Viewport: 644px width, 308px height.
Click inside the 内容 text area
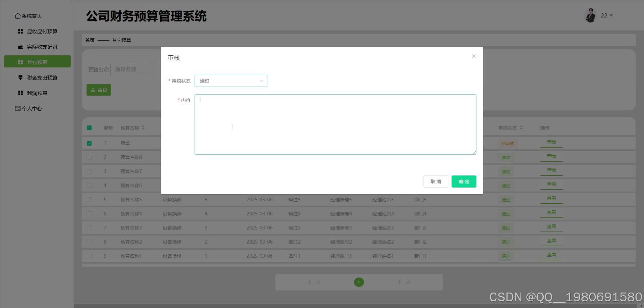pos(335,124)
